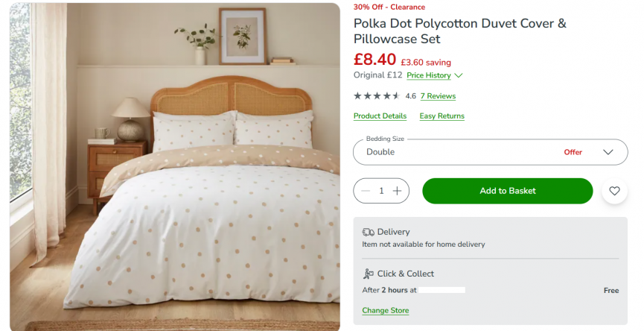Decrease quantity with the minus icon
This screenshot has width=644, height=331.
tap(366, 191)
